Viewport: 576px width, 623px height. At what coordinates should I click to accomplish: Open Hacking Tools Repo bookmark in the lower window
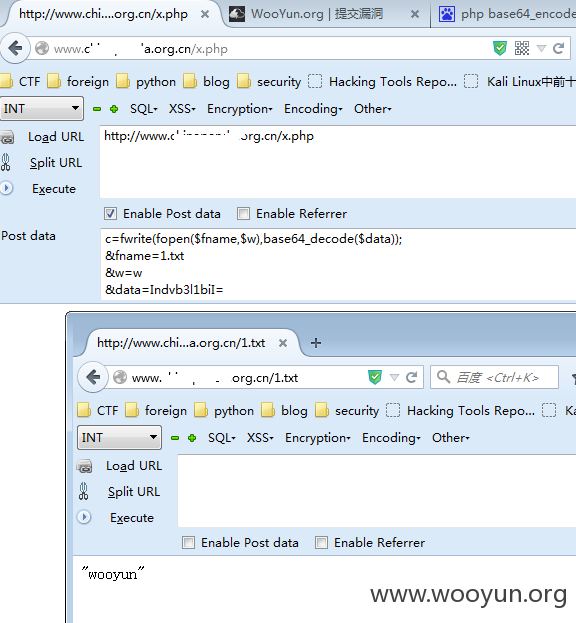(x=461, y=410)
